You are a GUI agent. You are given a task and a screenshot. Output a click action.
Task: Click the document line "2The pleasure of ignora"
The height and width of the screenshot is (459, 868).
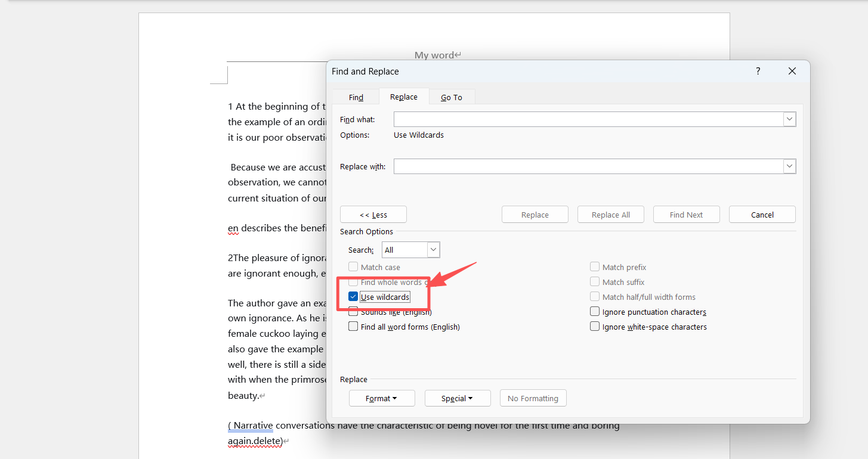click(277, 258)
